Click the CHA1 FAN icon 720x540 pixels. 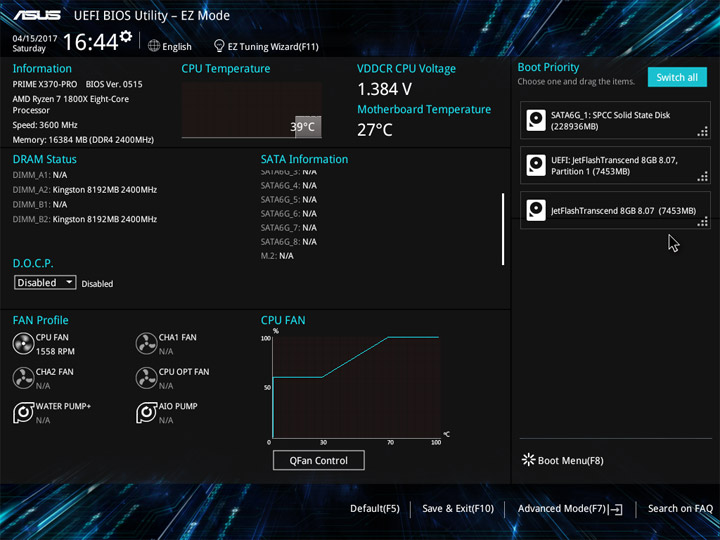(146, 344)
